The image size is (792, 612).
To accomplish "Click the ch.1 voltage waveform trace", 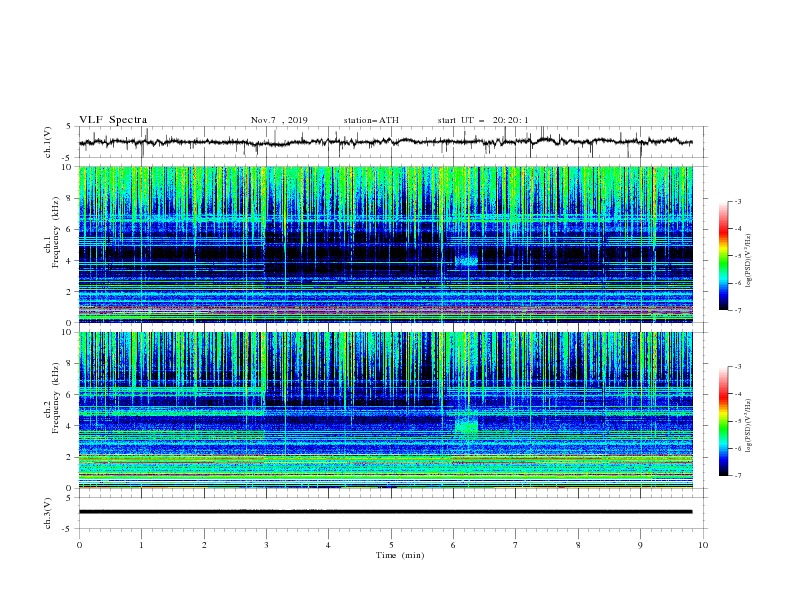I will pos(385,142).
